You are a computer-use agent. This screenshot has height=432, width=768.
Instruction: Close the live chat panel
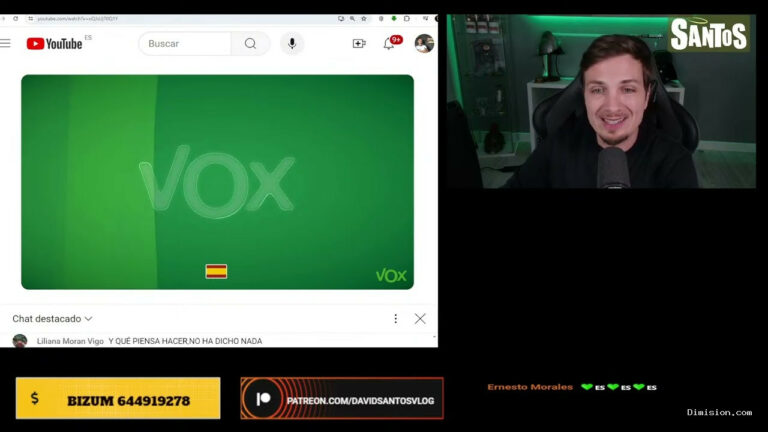tap(420, 319)
